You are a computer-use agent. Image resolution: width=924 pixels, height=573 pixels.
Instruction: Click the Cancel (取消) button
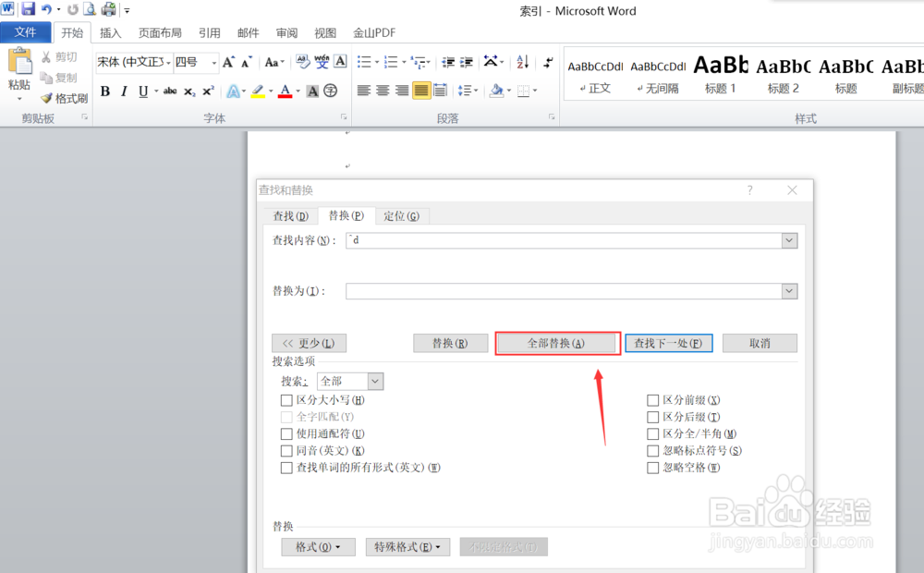(x=760, y=343)
